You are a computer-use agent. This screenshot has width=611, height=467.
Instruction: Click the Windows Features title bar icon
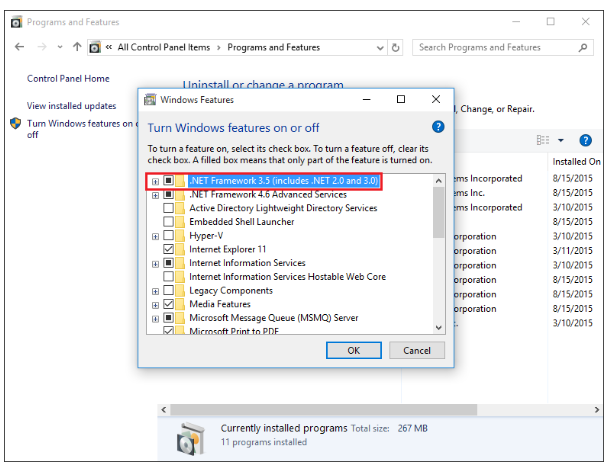[x=150, y=100]
